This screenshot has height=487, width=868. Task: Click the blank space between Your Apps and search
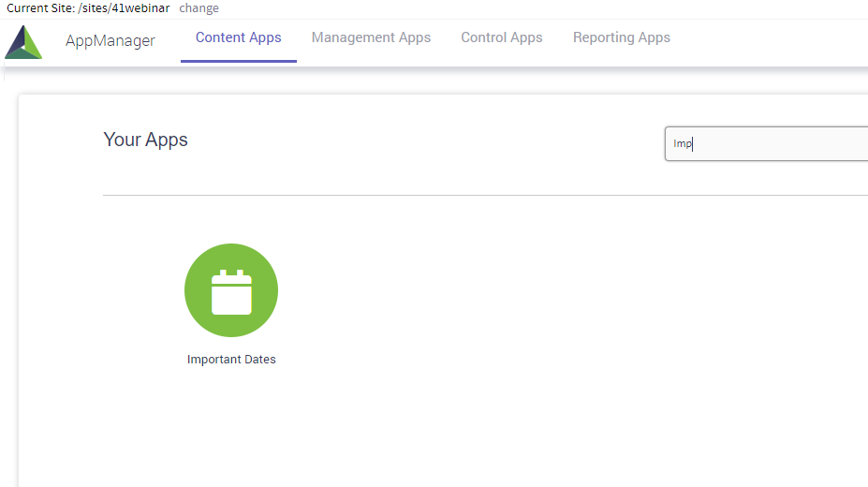point(421,140)
